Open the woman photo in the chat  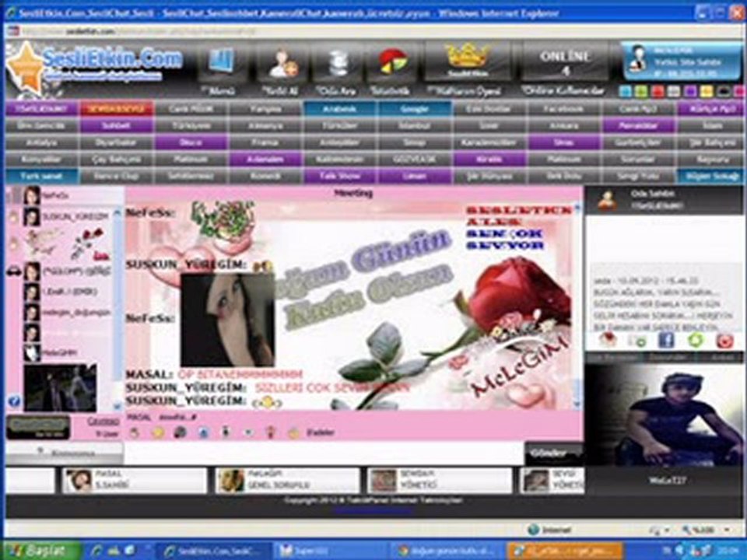pyautogui.click(x=228, y=320)
